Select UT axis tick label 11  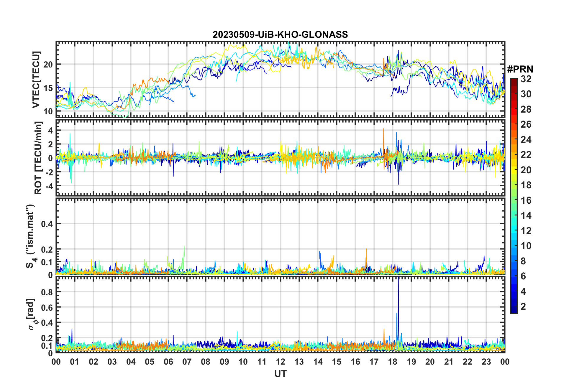(x=262, y=362)
